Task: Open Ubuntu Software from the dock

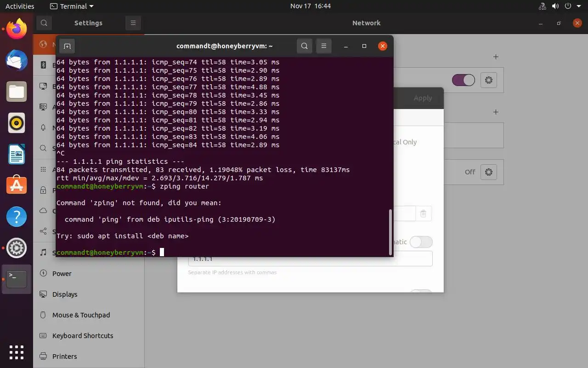Action: [17, 185]
